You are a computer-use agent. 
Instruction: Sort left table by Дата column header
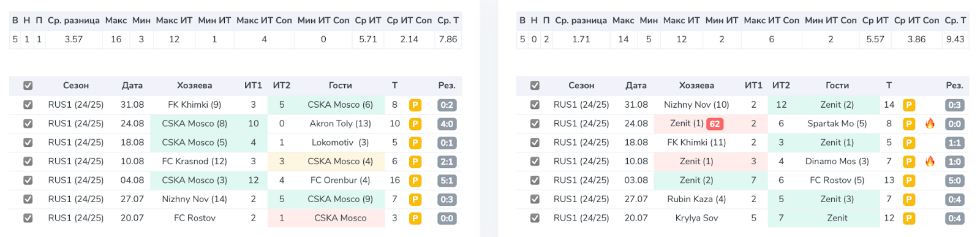click(x=132, y=86)
